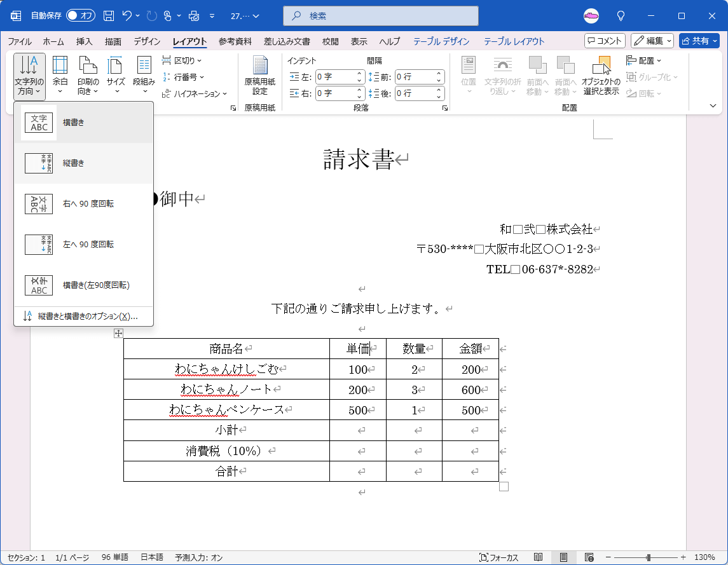The width and height of the screenshot is (728, 565).
Task: Click the 文字列の方向 button
Action: [x=29, y=76]
